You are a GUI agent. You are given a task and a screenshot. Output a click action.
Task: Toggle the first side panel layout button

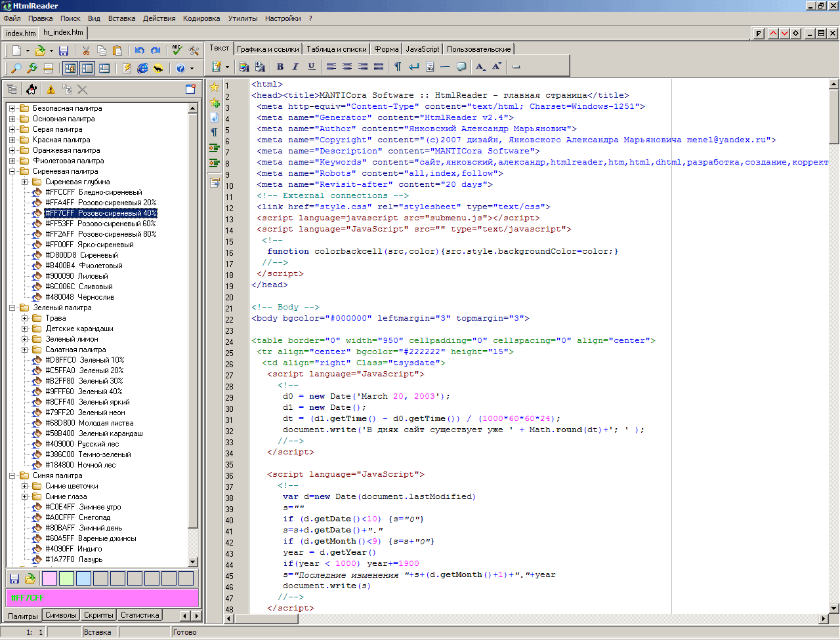(x=70, y=68)
